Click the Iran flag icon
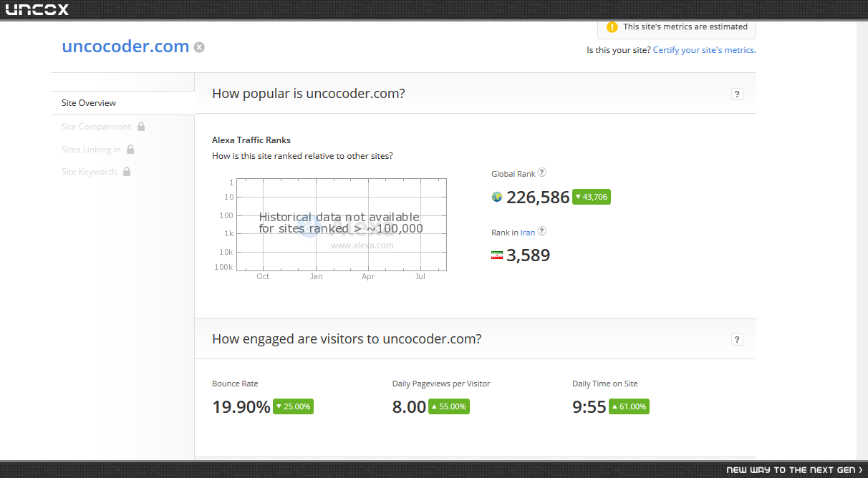 (x=496, y=255)
